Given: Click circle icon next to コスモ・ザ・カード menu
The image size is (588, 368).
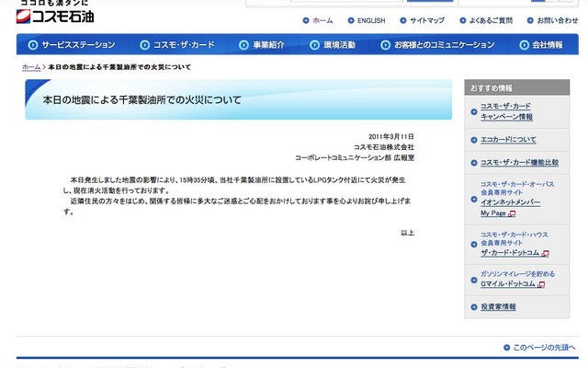Looking at the screenshot, I should click(145, 45).
